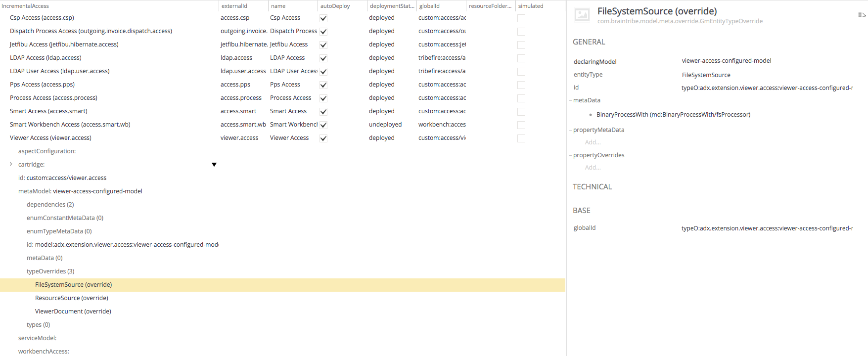Click the panel view toggle icon at top right
Viewport: 868px width, 356px height.
[861, 15]
